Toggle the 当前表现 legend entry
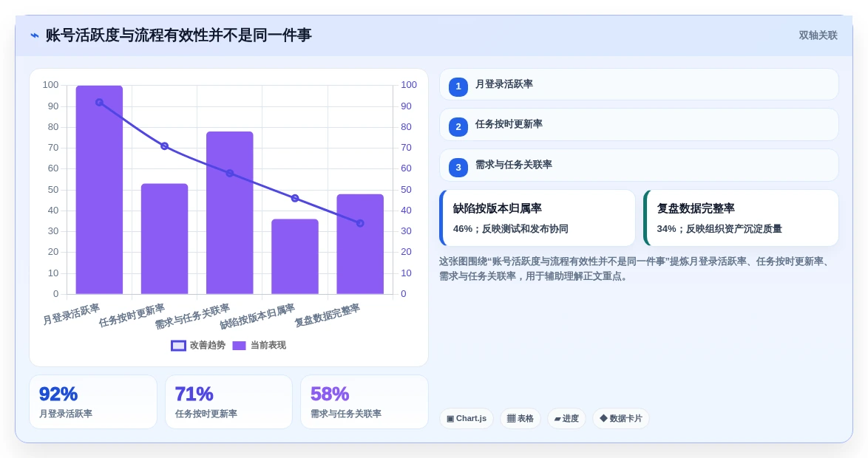868x458 pixels. [259, 345]
